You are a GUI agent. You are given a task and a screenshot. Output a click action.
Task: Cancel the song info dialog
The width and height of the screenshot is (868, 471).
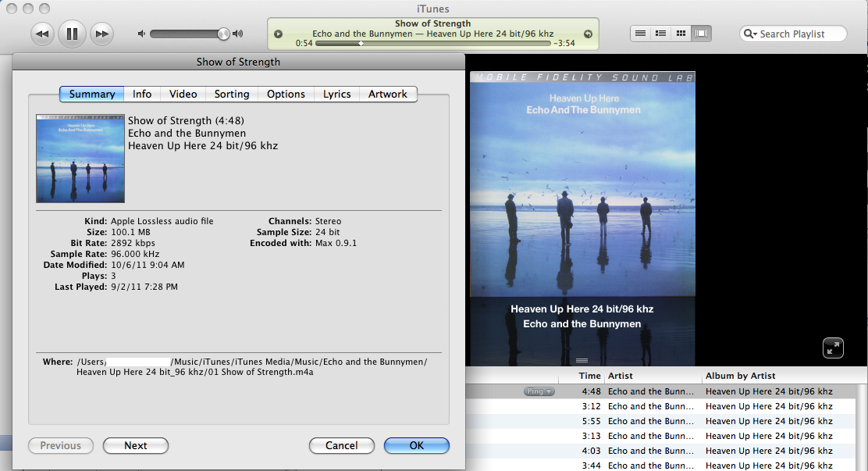pos(342,445)
